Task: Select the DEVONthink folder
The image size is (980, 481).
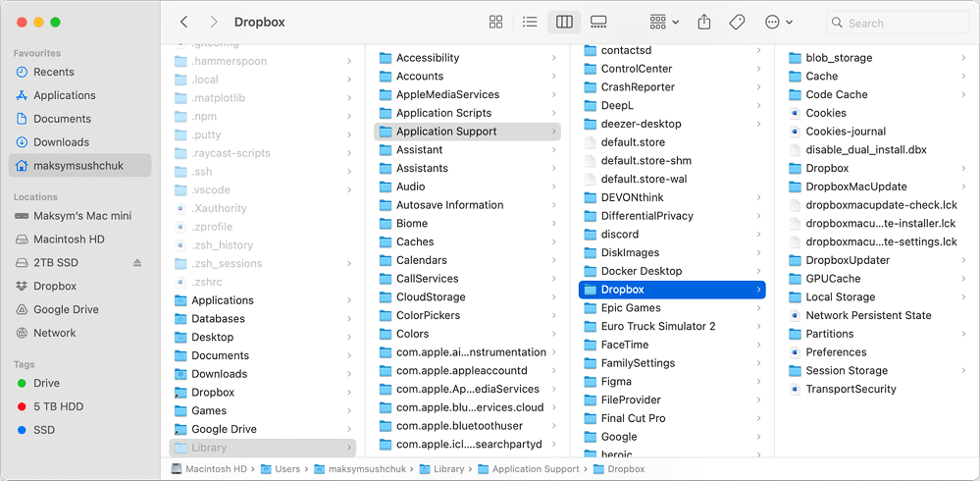Action: tap(672, 197)
